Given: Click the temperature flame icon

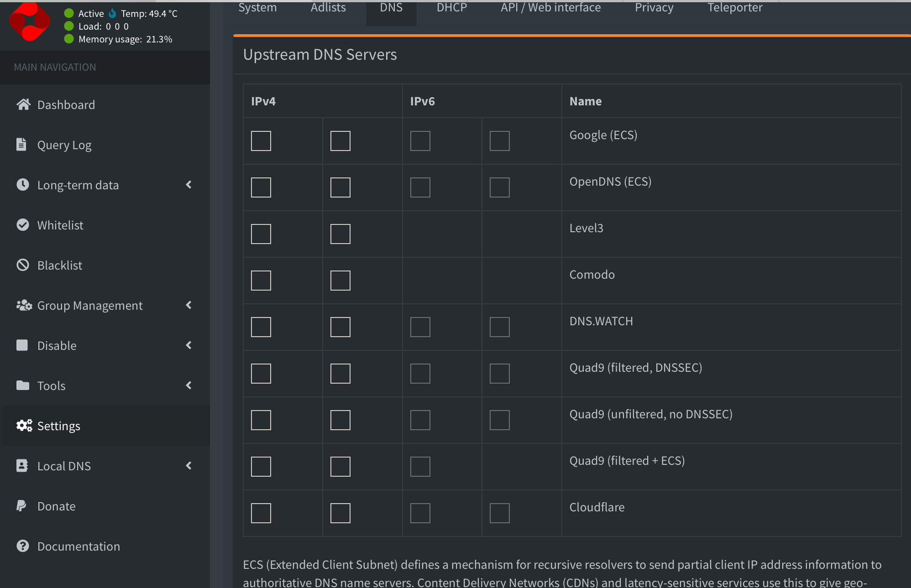Looking at the screenshot, I should pos(112,13).
